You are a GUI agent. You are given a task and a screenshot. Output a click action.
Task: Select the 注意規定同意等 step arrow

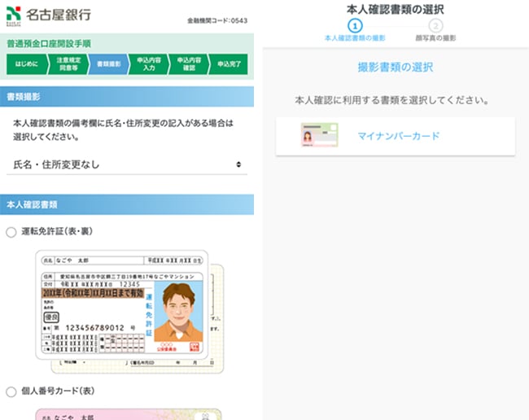click(67, 65)
